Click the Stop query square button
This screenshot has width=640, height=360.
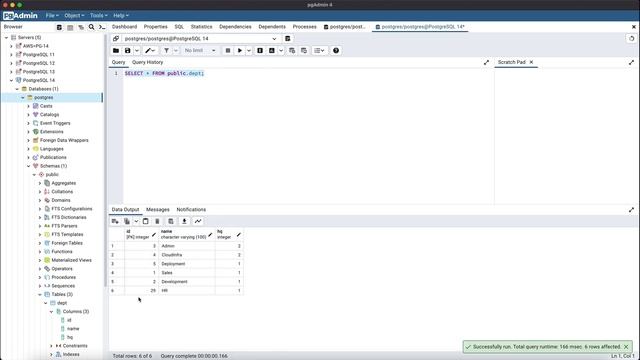pos(228,51)
